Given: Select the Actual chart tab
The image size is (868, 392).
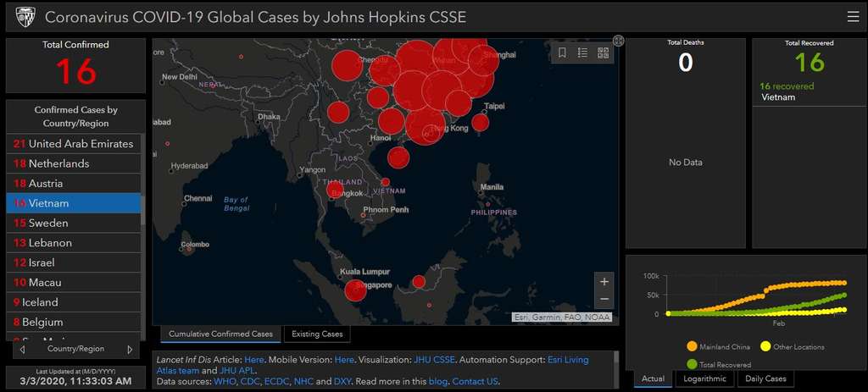Looking at the screenshot, I should click(654, 378).
